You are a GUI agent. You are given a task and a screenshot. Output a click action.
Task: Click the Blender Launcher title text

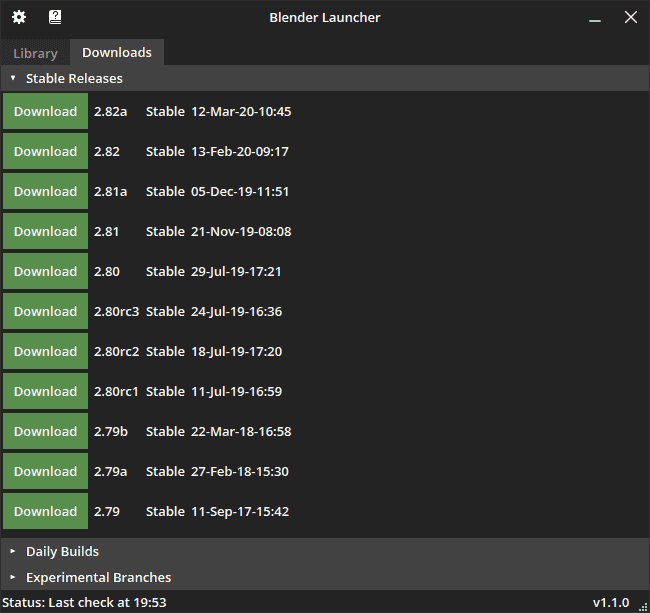[x=325, y=17]
